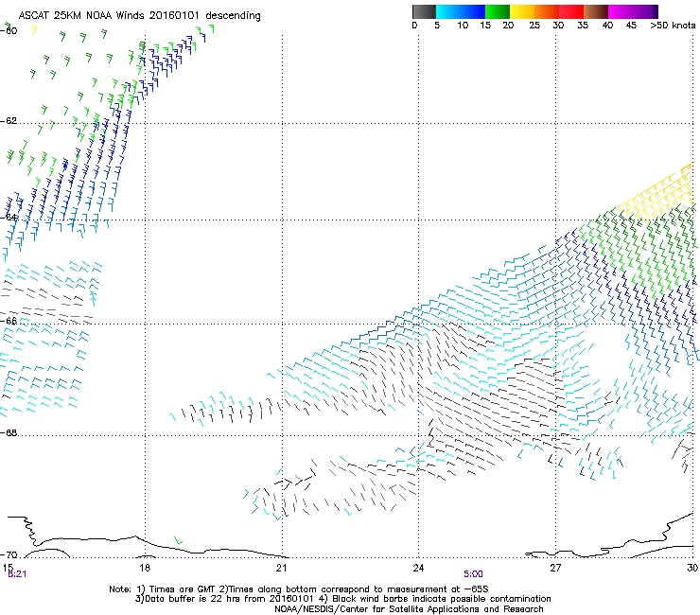The image size is (700, 615).
Task: Click the orange 25-30 knots legend band
Action: 547,11
